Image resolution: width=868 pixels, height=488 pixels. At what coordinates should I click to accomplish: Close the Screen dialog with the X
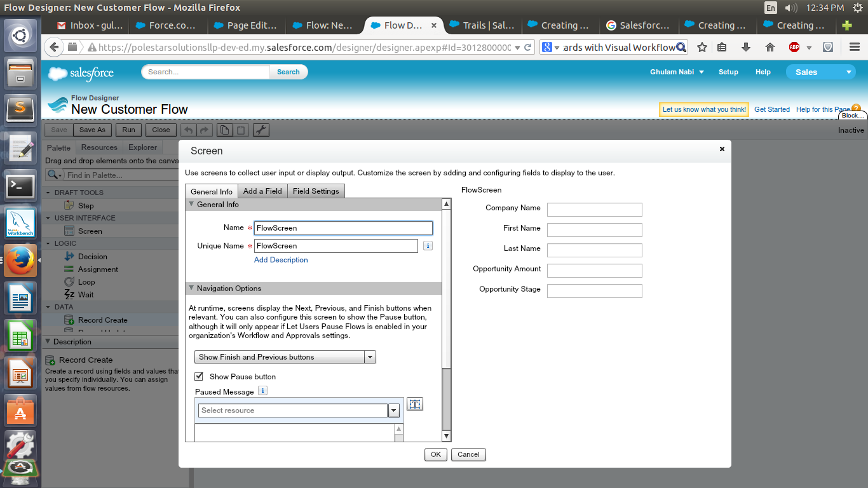point(722,149)
